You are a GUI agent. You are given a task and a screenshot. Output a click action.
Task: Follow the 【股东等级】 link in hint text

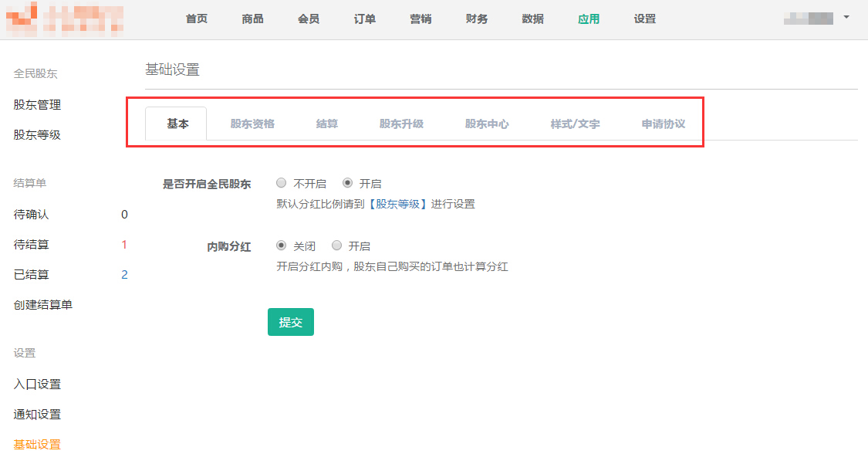(x=397, y=205)
